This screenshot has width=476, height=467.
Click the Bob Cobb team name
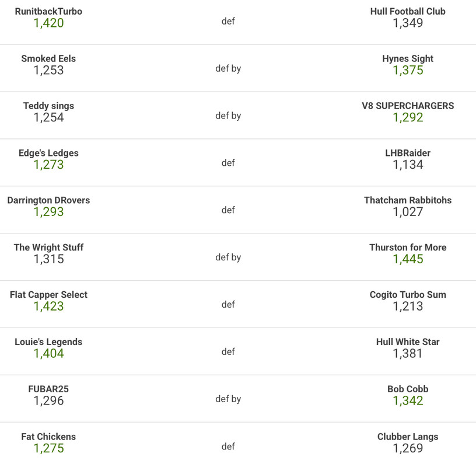pos(408,389)
